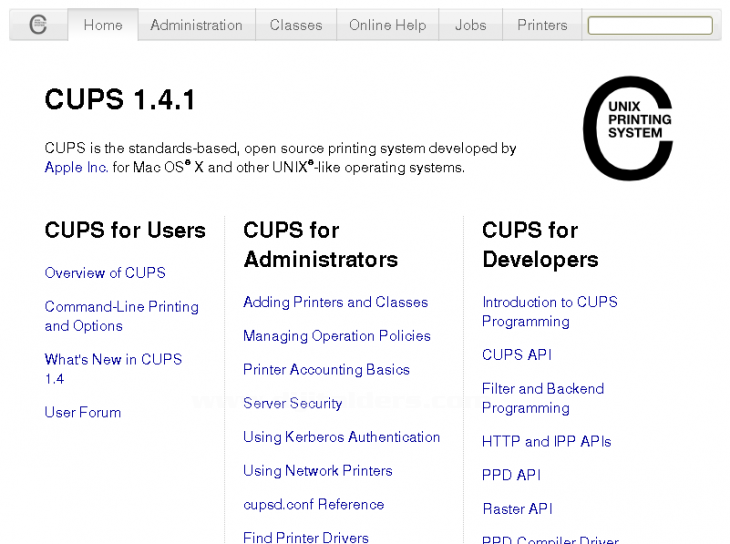The width and height of the screenshot is (730, 544).
Task: Open the Server Security link
Action: click(x=292, y=403)
